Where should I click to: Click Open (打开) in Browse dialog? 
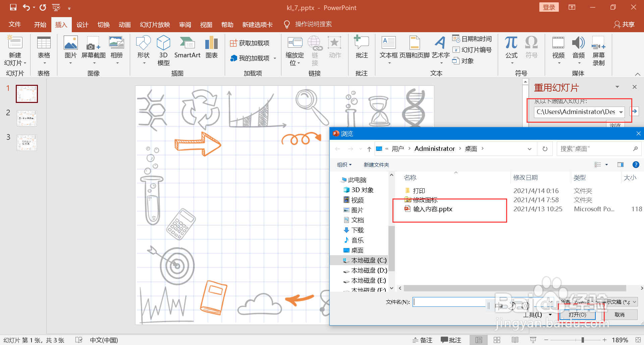pyautogui.click(x=577, y=315)
